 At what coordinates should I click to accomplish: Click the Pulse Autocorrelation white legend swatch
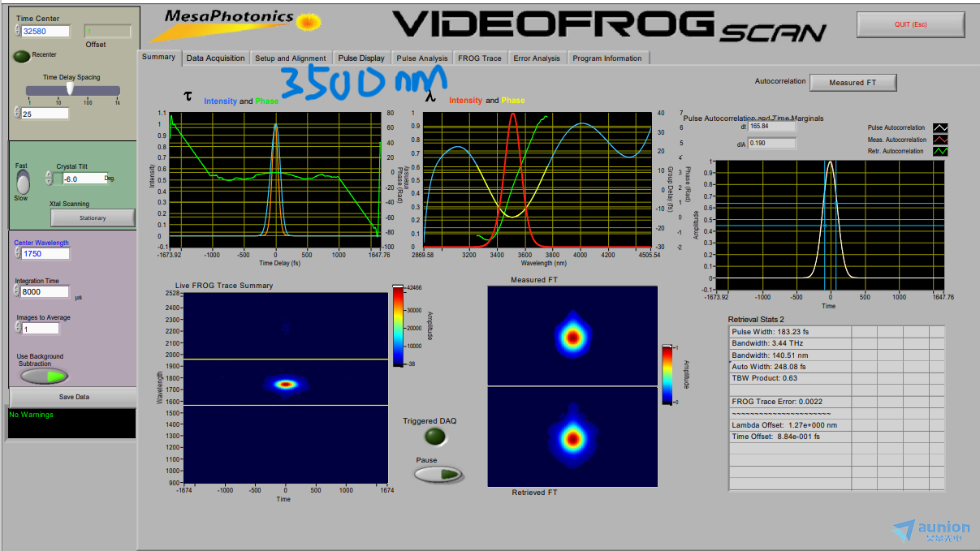(x=941, y=127)
